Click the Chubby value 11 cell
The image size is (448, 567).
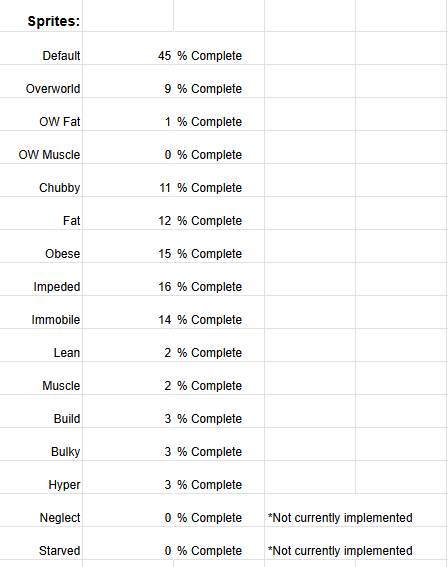[x=128, y=180]
